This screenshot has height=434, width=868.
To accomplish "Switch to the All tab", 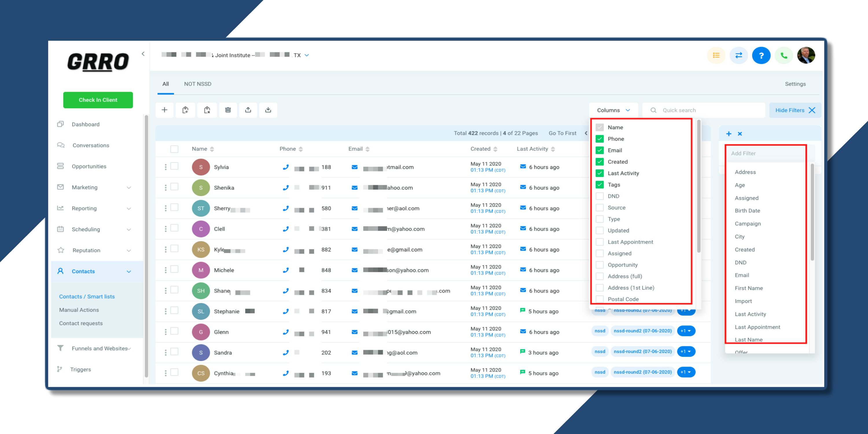I will click(165, 84).
